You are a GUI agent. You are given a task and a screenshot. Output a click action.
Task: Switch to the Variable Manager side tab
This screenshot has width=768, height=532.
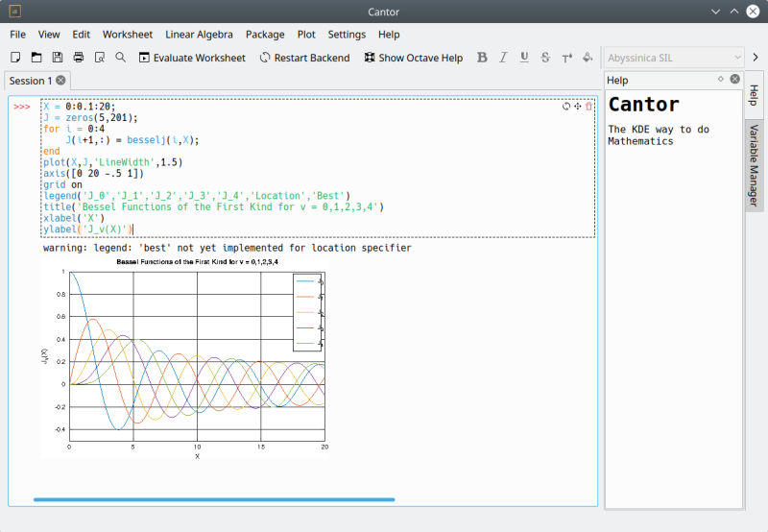pyautogui.click(x=755, y=165)
